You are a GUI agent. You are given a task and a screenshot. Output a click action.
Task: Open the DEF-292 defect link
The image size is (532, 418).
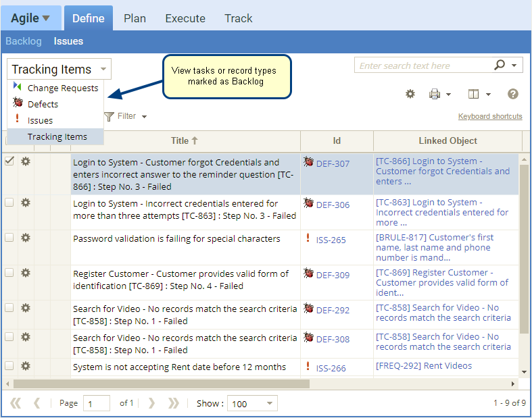click(x=333, y=310)
